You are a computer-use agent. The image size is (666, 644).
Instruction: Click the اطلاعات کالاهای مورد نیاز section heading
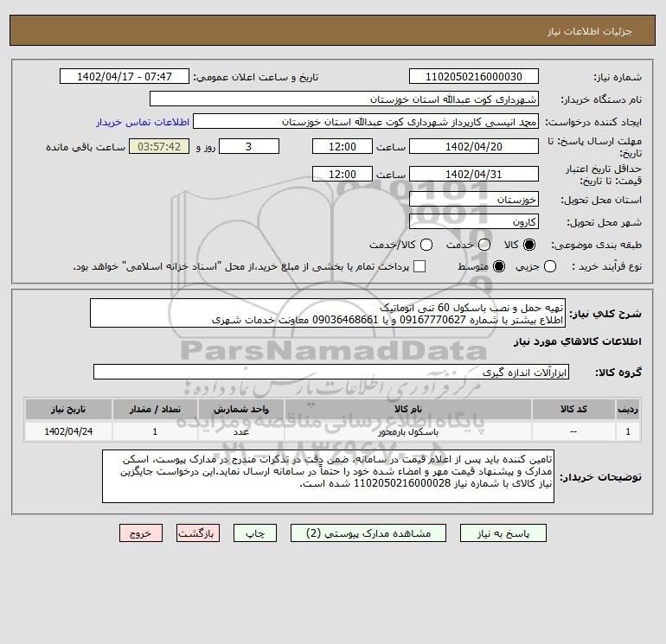tap(578, 341)
